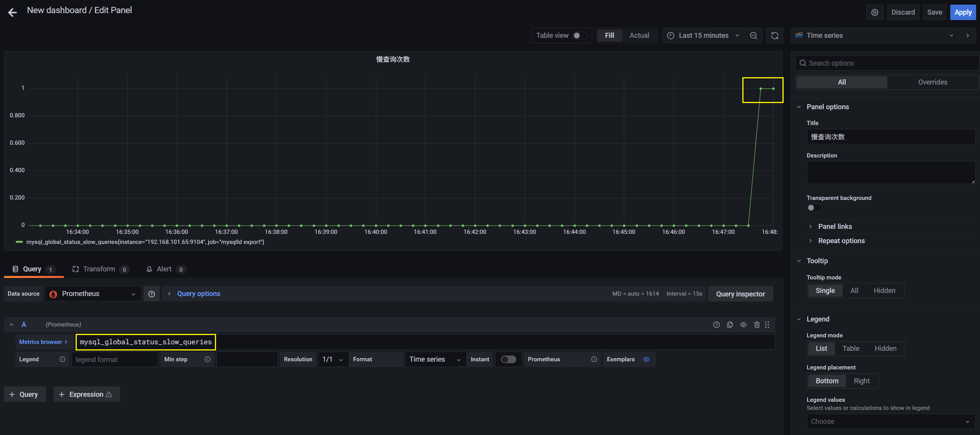Viewport: 980px width, 435px height.
Task: Switch to the Overrides tab
Action: 932,82
